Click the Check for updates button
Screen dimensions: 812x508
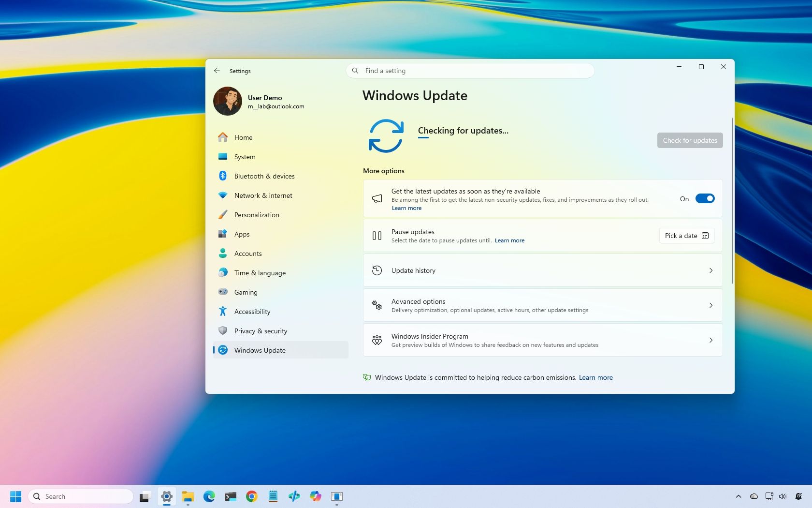(x=690, y=140)
